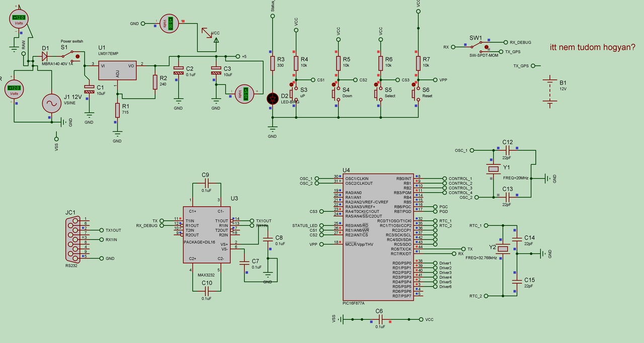
Task: Click the RX_DEBUG terminal label near SW1
Action: 520,43
